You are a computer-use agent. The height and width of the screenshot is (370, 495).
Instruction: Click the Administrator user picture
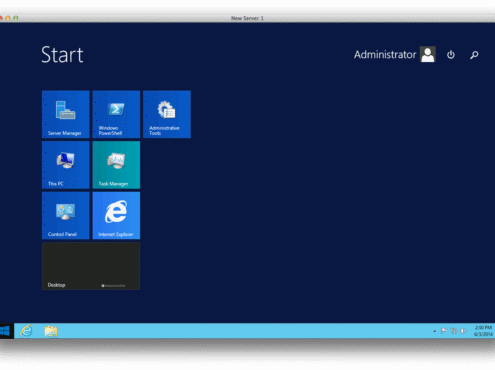[x=428, y=54]
